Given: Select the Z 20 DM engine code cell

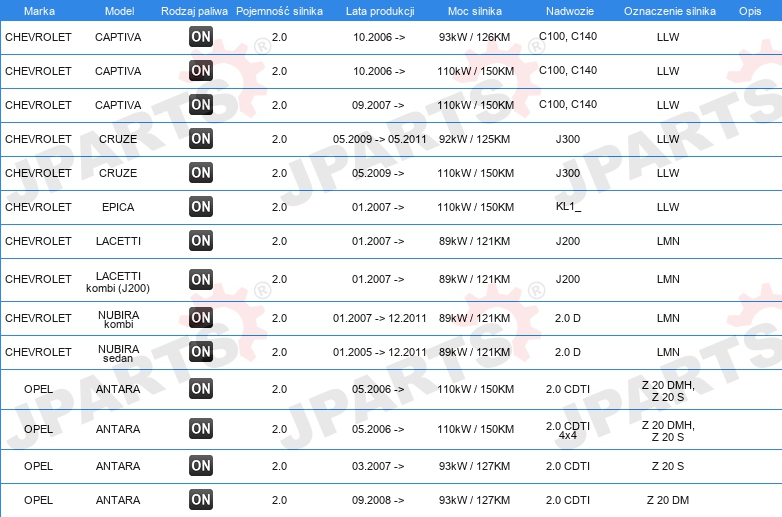Looking at the screenshot, I should pos(668,500).
